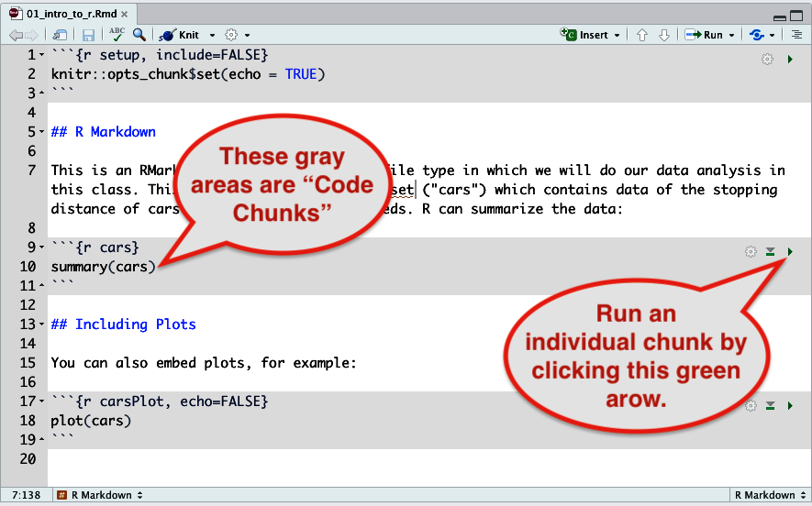Go forward to next source location
This screenshot has width=812, height=506.
(x=31, y=35)
